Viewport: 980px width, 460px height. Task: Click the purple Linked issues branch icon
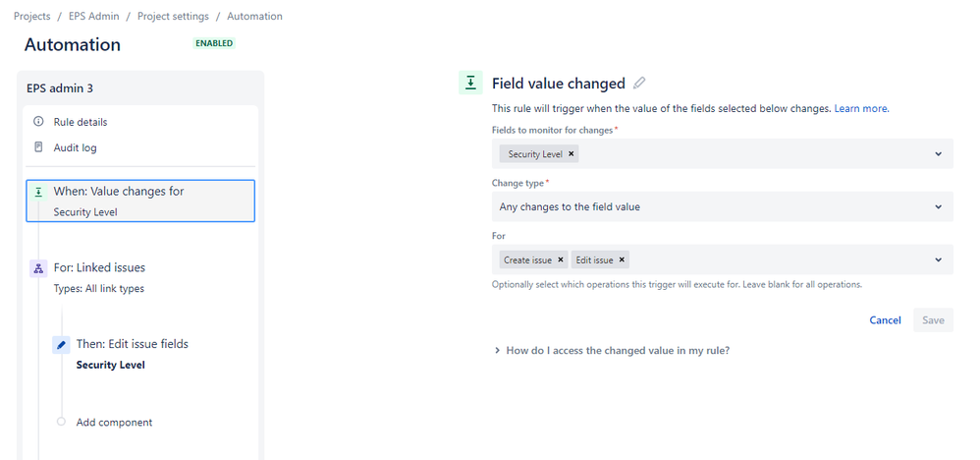38,268
